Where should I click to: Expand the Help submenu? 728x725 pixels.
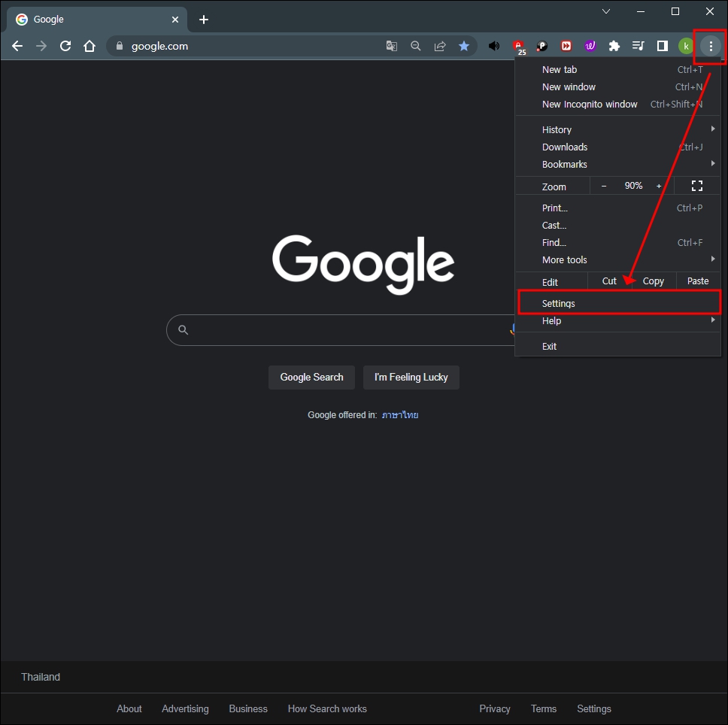[x=618, y=320]
